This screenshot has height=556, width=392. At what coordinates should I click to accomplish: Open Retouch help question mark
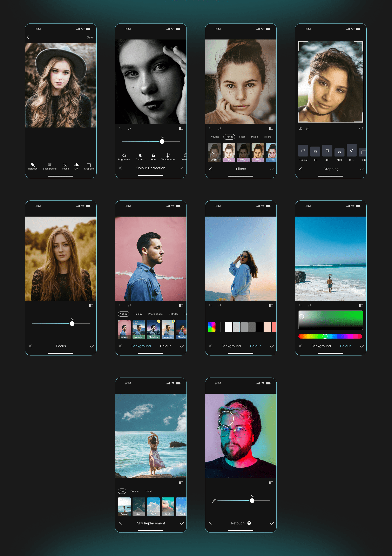tap(249, 523)
